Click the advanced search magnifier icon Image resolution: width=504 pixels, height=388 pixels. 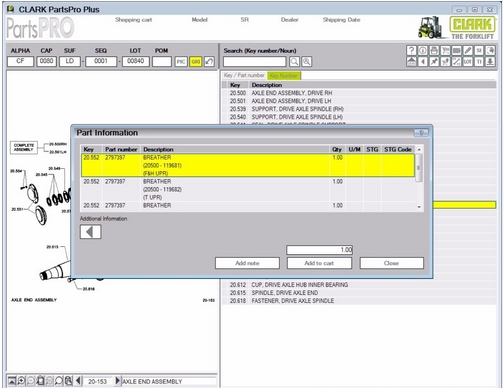307,62
